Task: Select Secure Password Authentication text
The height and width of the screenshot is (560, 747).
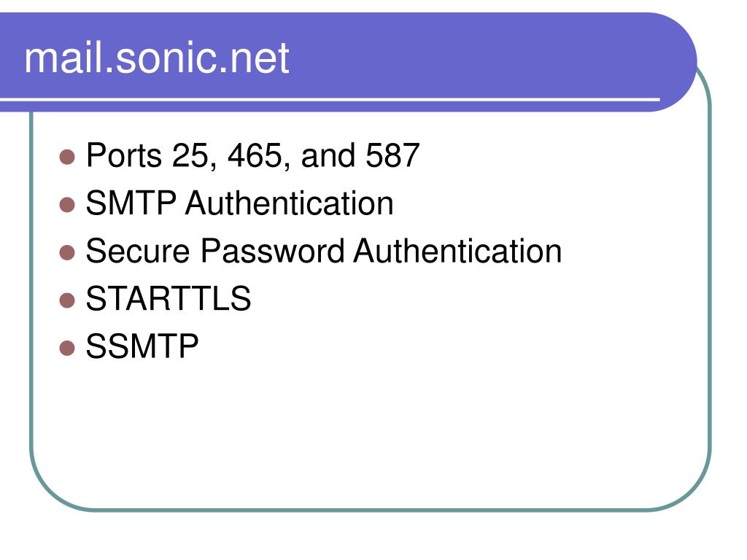Action: coord(323,251)
